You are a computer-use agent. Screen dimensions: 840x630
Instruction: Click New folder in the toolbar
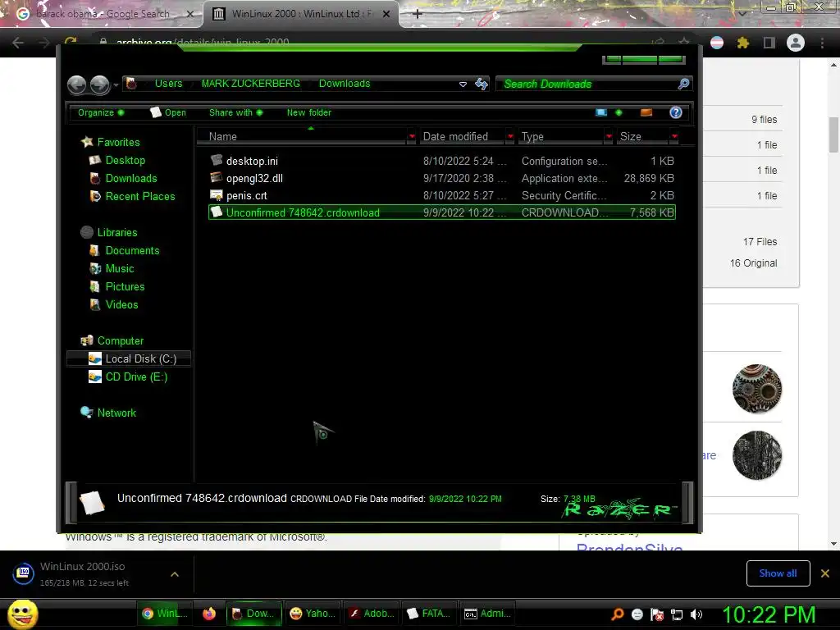[x=308, y=112]
